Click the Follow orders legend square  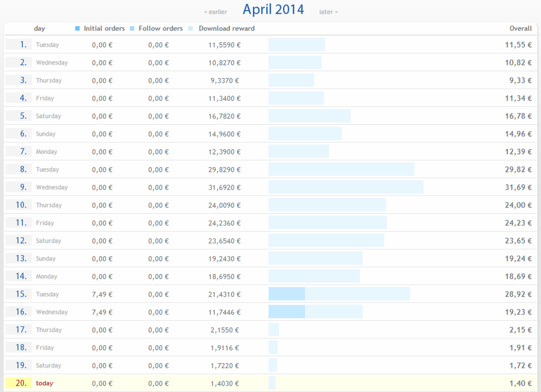132,28
